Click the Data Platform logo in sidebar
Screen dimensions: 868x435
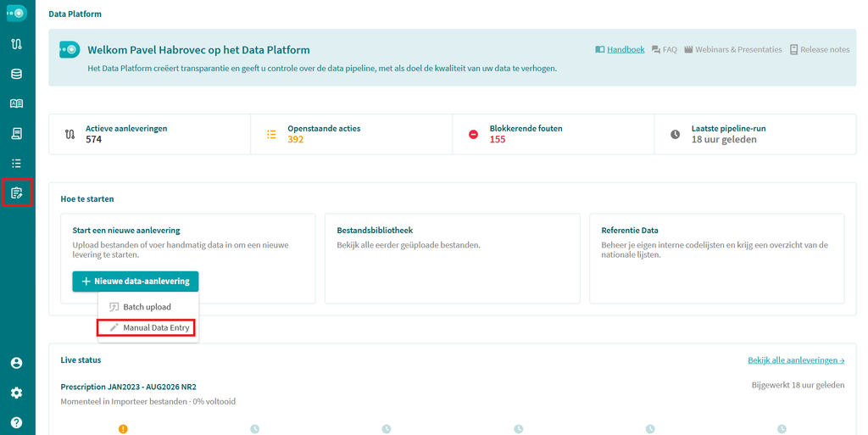click(17, 14)
